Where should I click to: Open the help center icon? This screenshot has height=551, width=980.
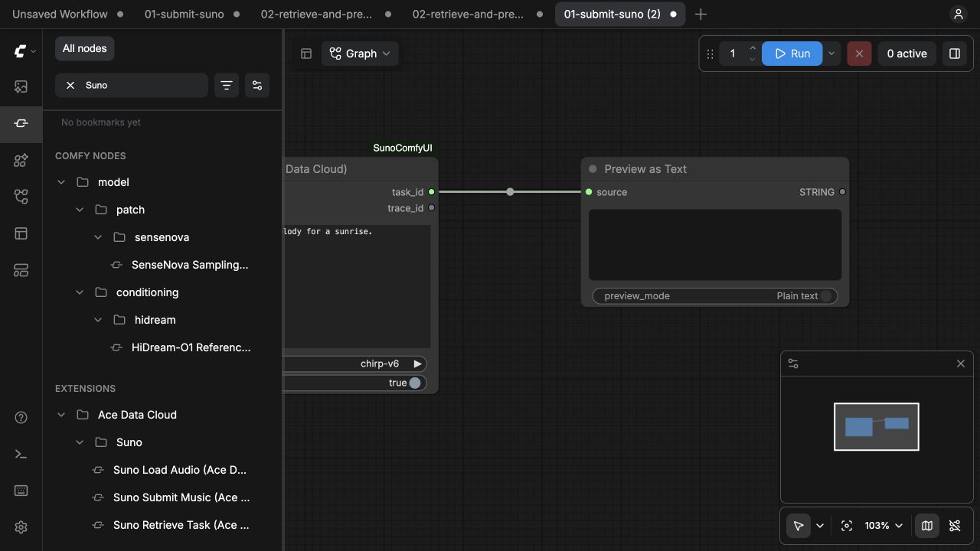(21, 417)
